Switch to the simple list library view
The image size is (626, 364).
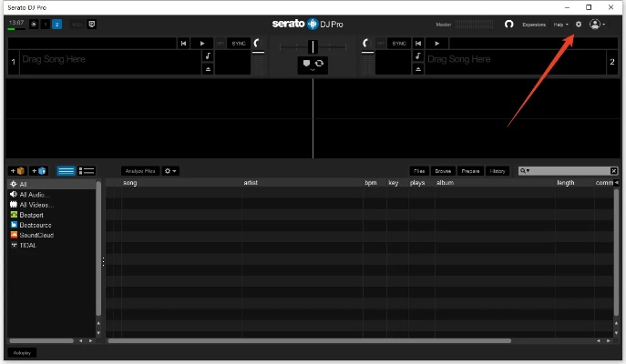pyautogui.click(x=67, y=171)
